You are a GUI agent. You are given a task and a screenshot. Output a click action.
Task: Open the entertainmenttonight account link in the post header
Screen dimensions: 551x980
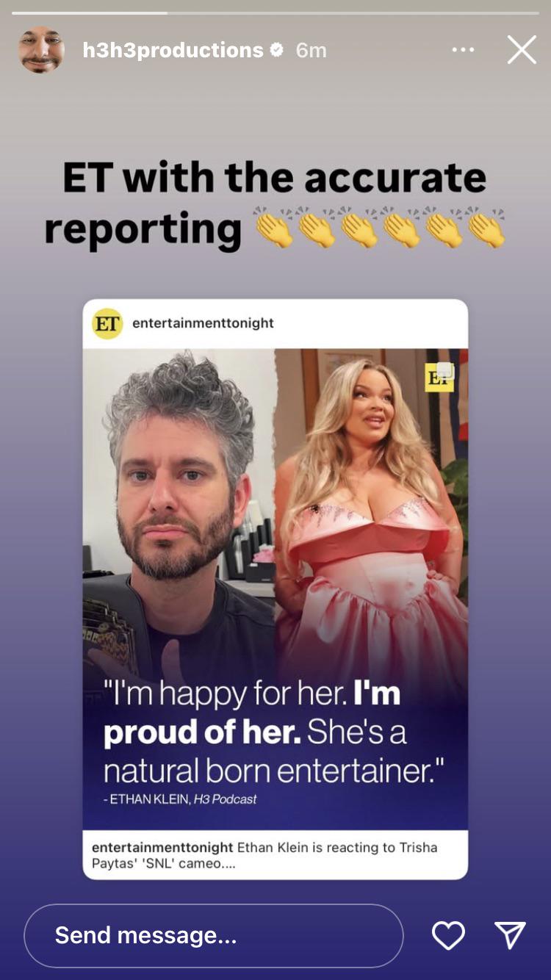coord(203,323)
